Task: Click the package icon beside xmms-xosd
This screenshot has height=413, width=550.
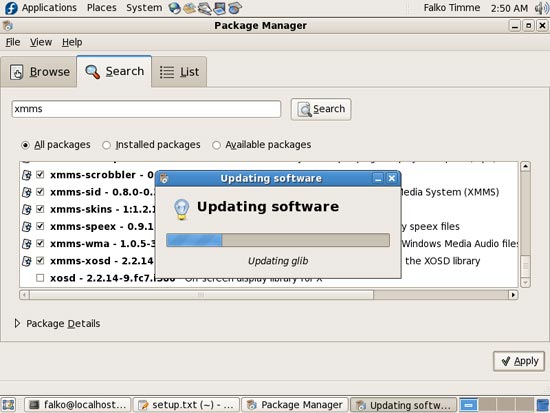Action: [27, 261]
